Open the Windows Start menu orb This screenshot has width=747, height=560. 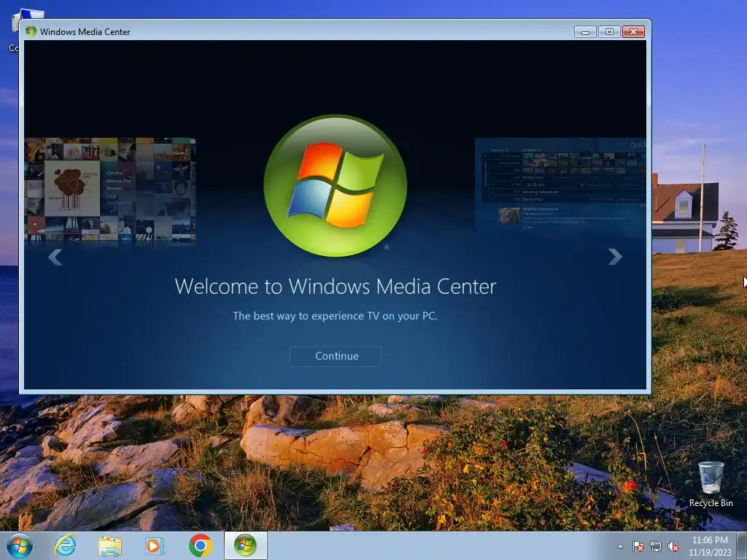pyautogui.click(x=20, y=545)
